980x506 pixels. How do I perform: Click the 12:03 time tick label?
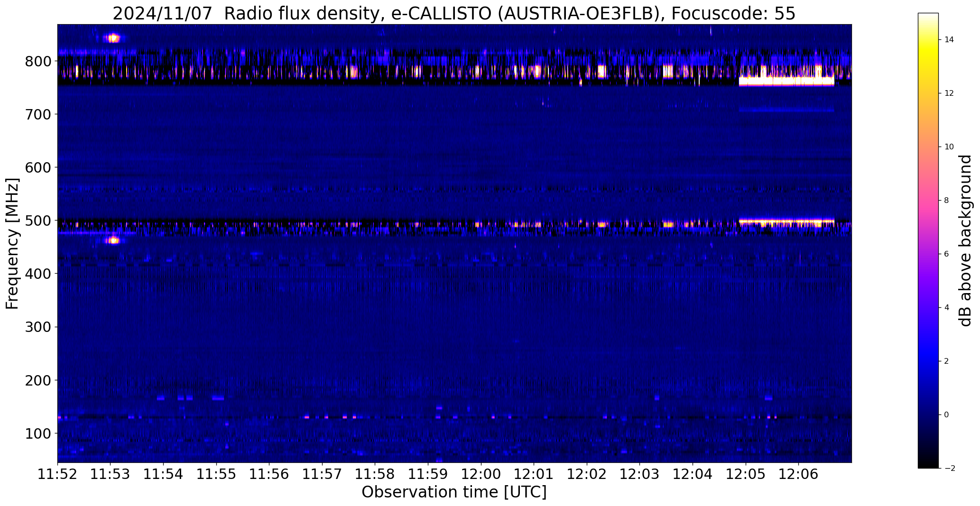640,474
